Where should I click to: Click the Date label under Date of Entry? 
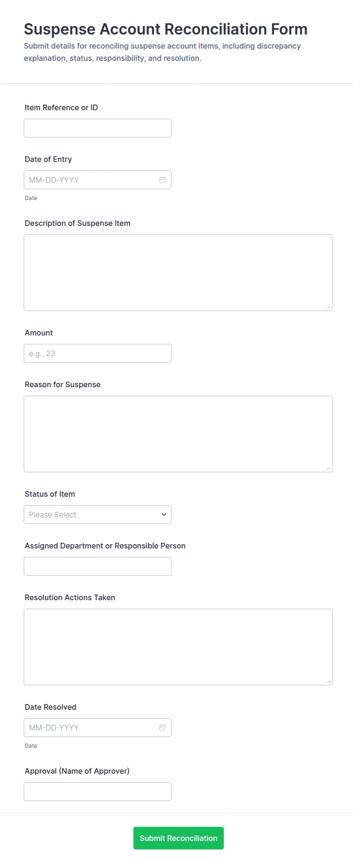31,198
